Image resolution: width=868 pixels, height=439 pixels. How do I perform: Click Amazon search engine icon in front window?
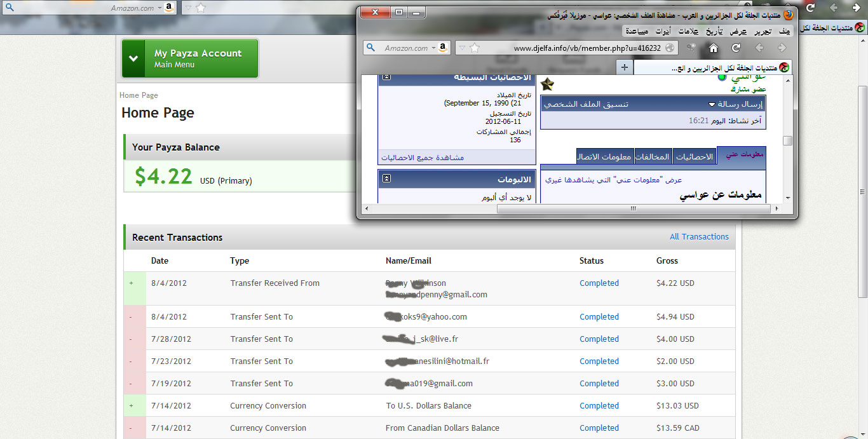(x=443, y=48)
